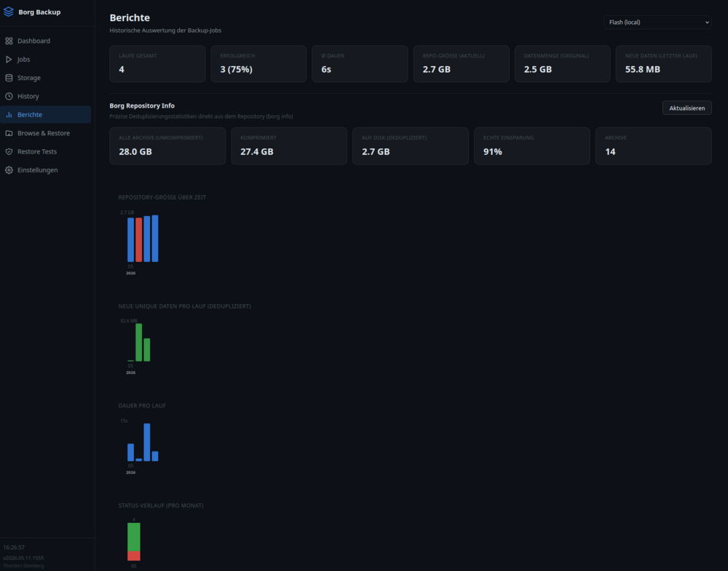This screenshot has width=728, height=571.
Task: Click the version v2026.05.11.1555 text
Action: click(x=23, y=558)
